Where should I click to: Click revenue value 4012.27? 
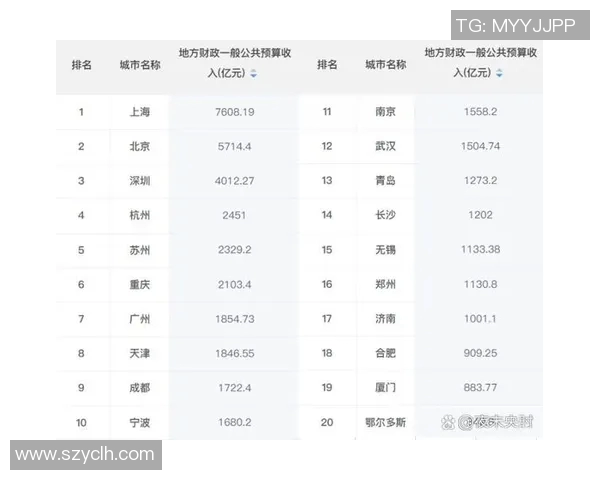[235, 181]
